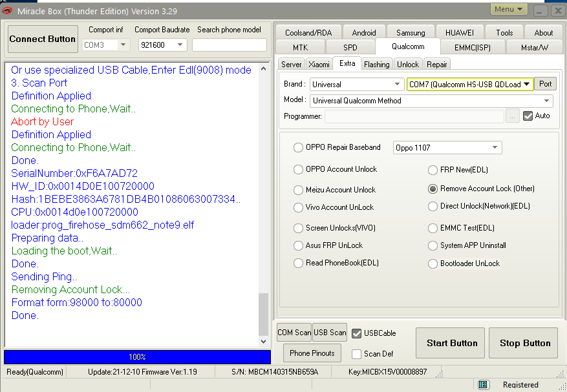Viewport: 567px width, 392px height.
Task: Click the S/N: MBCM140315NB659A status text
Action: [275, 372]
